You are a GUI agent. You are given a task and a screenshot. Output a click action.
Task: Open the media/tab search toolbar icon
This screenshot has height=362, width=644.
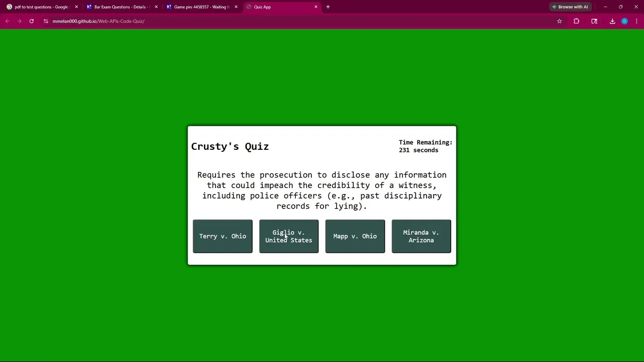594,21
